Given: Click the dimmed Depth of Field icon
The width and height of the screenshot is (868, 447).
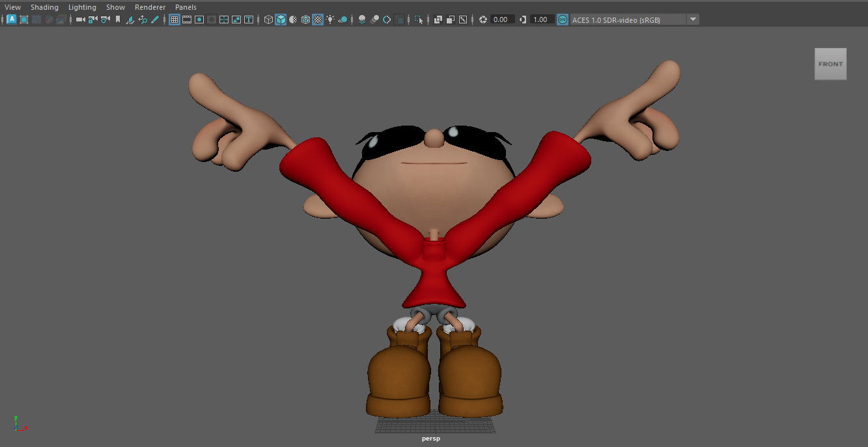Looking at the screenshot, I should 399,20.
